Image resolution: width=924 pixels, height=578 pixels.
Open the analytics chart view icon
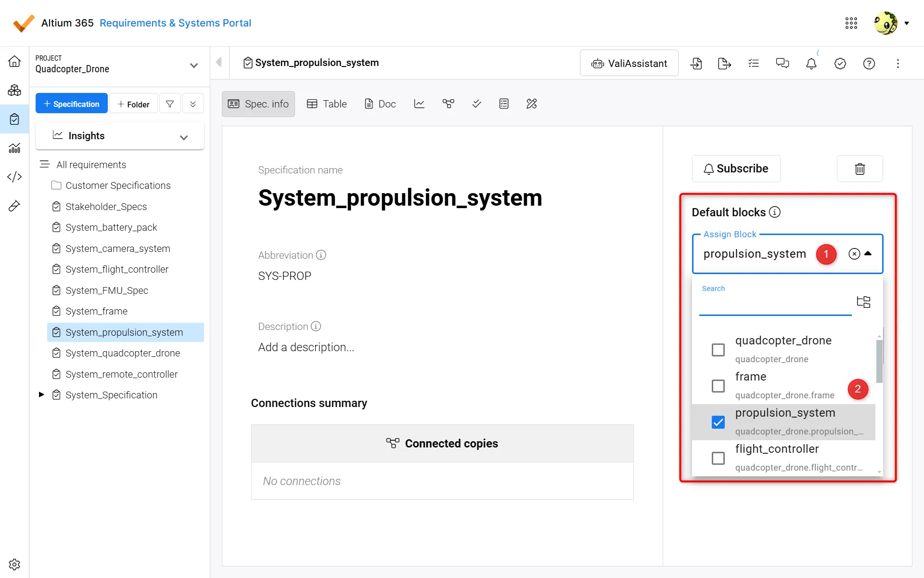[419, 104]
